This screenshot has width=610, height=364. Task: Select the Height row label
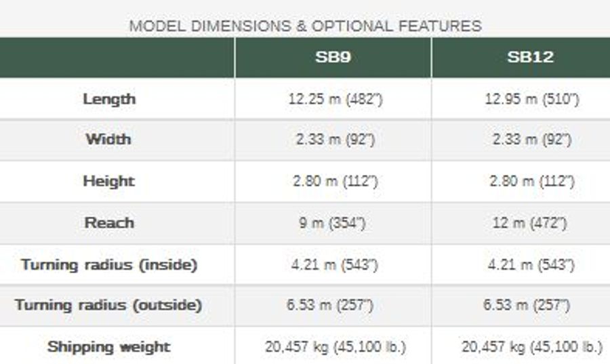pyautogui.click(x=108, y=181)
